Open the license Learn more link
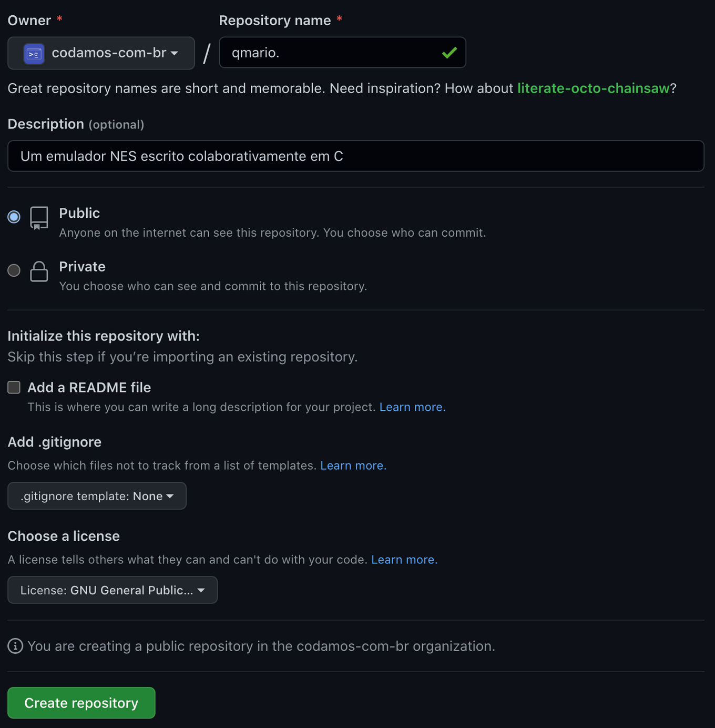Viewport: 715px width, 728px height. coord(404,560)
